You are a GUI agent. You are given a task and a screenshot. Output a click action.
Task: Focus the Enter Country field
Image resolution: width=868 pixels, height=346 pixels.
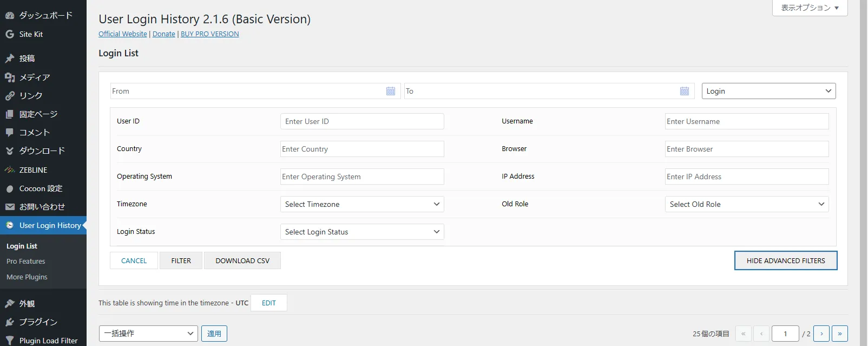pyautogui.click(x=362, y=149)
